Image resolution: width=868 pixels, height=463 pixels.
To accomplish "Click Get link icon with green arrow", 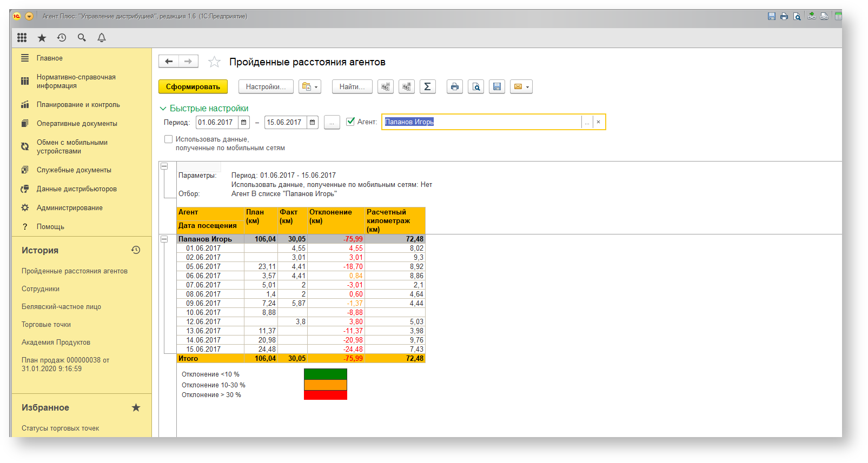I will click(x=812, y=16).
